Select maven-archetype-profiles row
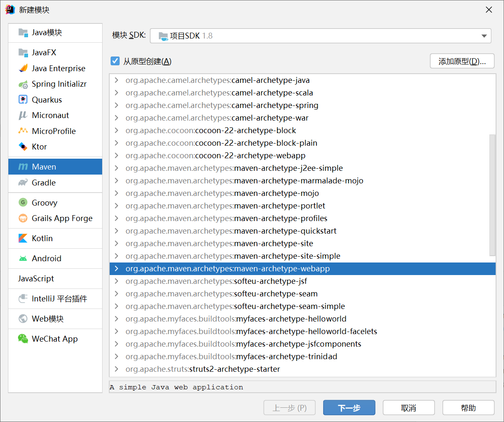The image size is (504, 422). 303,218
